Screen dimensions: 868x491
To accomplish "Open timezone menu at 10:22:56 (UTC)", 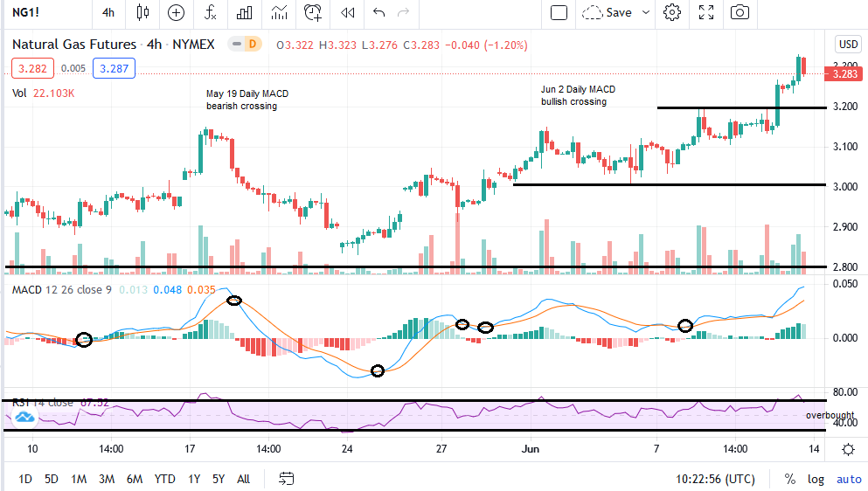I will pyautogui.click(x=715, y=479).
